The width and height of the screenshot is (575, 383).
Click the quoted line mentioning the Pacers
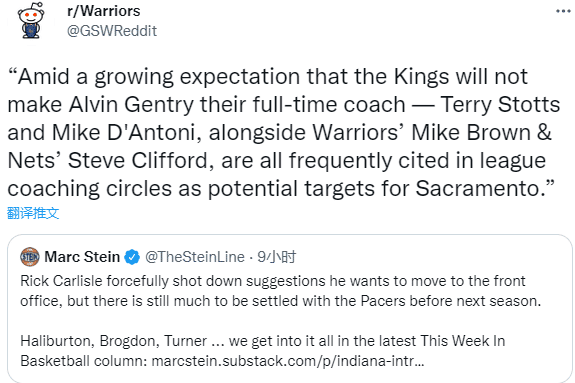click(281, 301)
